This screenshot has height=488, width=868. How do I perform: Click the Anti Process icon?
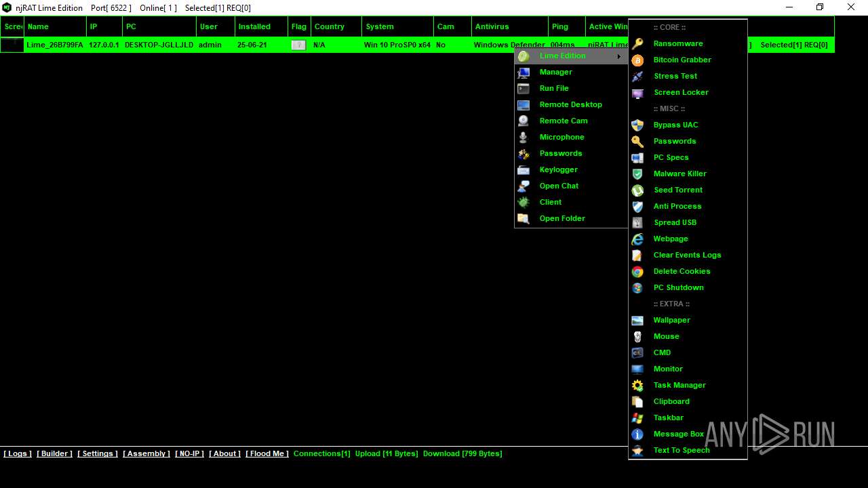[637, 206]
